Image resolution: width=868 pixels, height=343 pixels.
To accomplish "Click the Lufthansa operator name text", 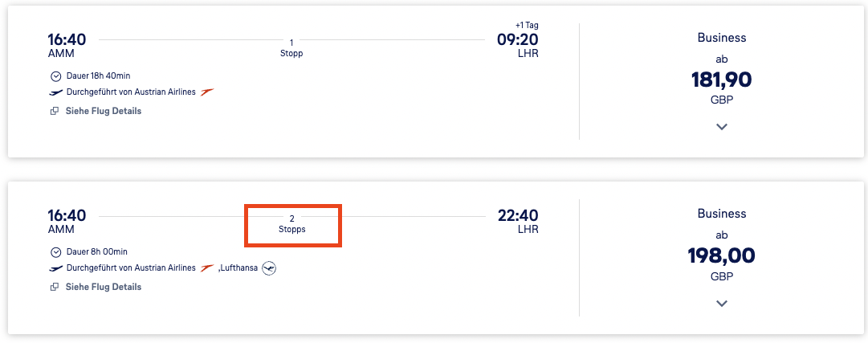I will click(238, 268).
